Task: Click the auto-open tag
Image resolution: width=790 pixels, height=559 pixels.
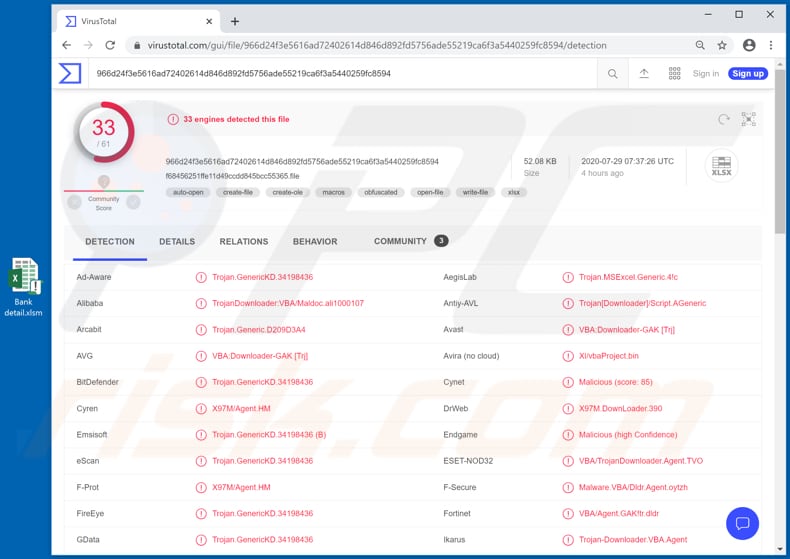Action: click(188, 192)
